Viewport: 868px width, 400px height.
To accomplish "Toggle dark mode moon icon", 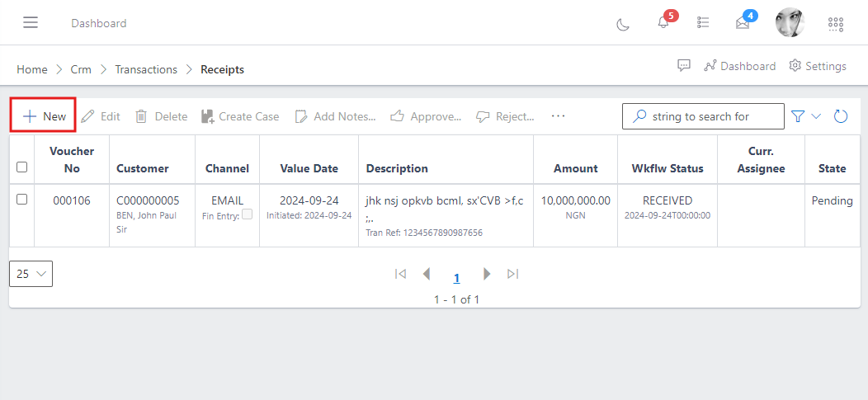I will (x=623, y=25).
